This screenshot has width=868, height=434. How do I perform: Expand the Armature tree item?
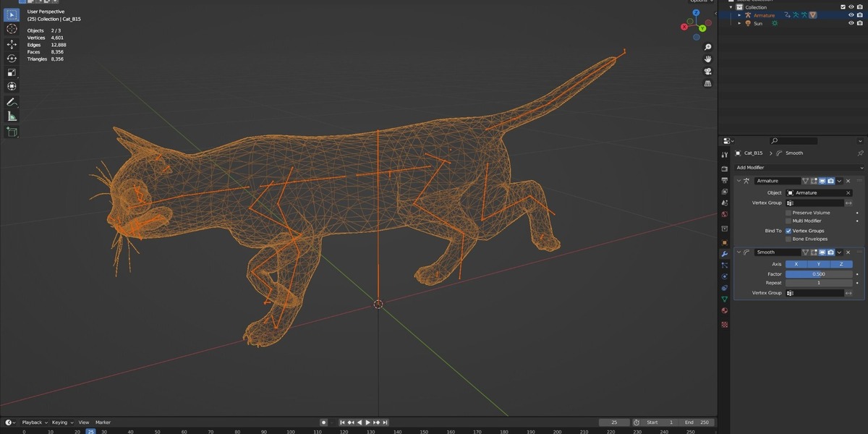[x=739, y=15]
